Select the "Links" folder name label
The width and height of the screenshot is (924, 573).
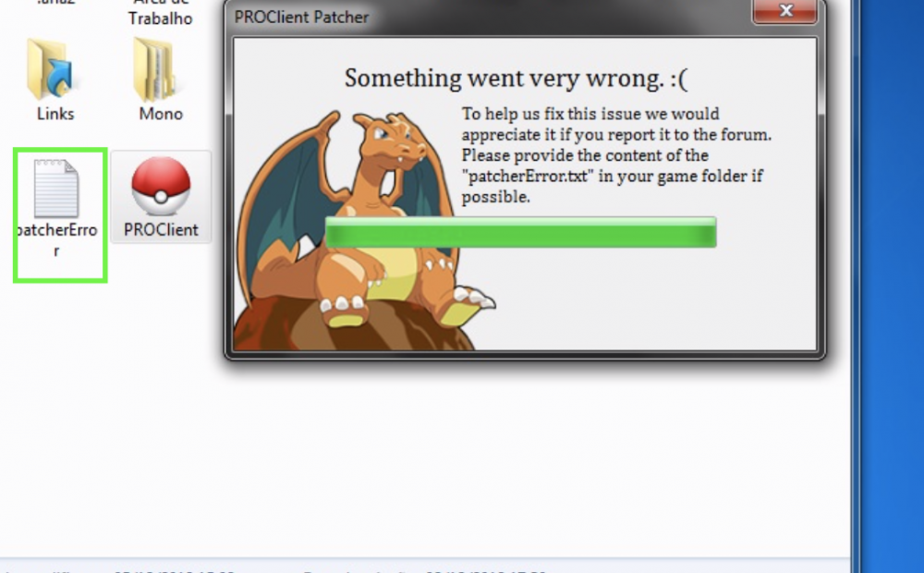[x=55, y=114]
